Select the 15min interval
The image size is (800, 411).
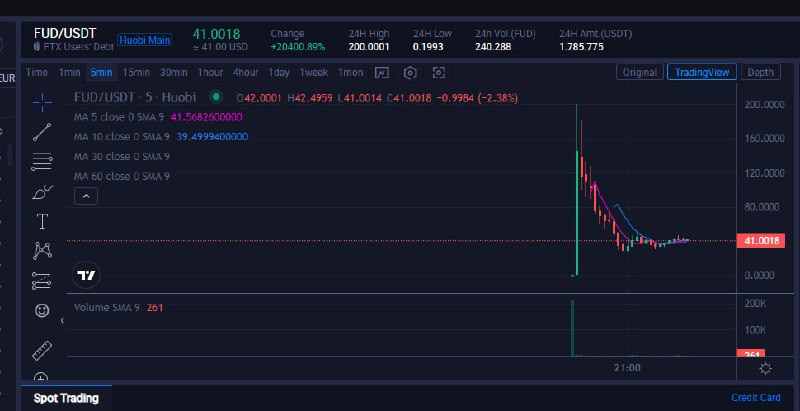pyautogui.click(x=136, y=72)
